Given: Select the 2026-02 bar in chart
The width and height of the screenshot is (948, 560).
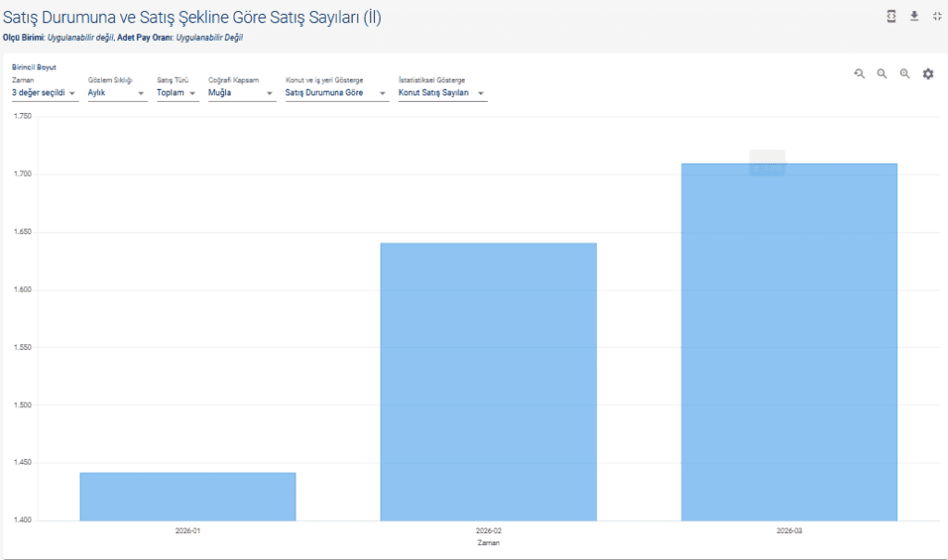Looking at the screenshot, I should 488,381.
